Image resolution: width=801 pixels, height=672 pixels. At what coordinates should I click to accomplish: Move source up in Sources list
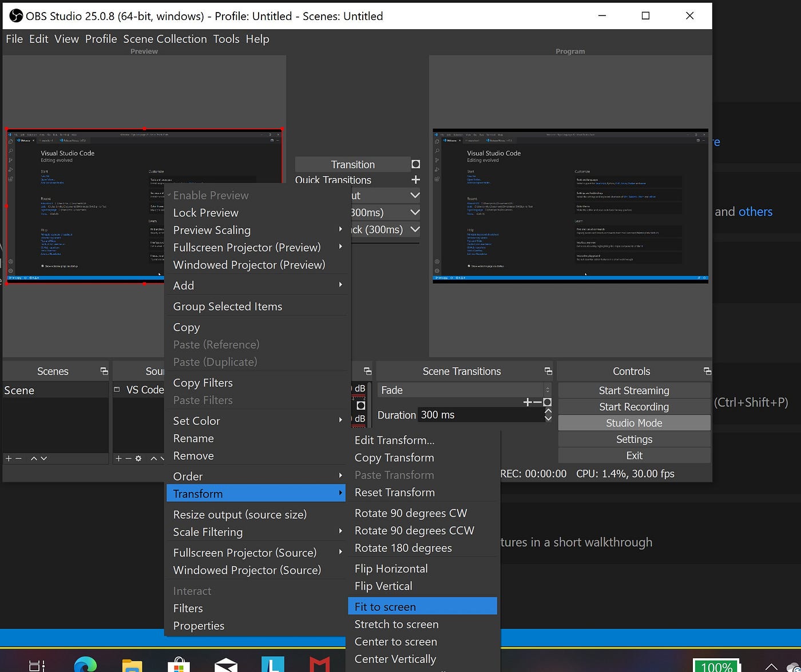tap(153, 459)
